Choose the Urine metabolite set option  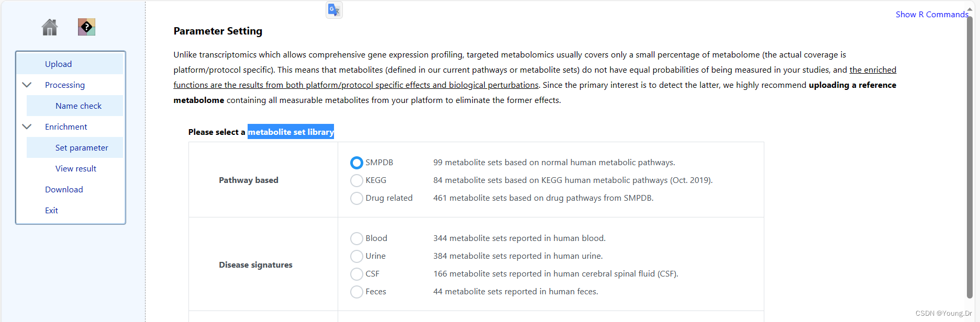pyautogui.click(x=357, y=257)
